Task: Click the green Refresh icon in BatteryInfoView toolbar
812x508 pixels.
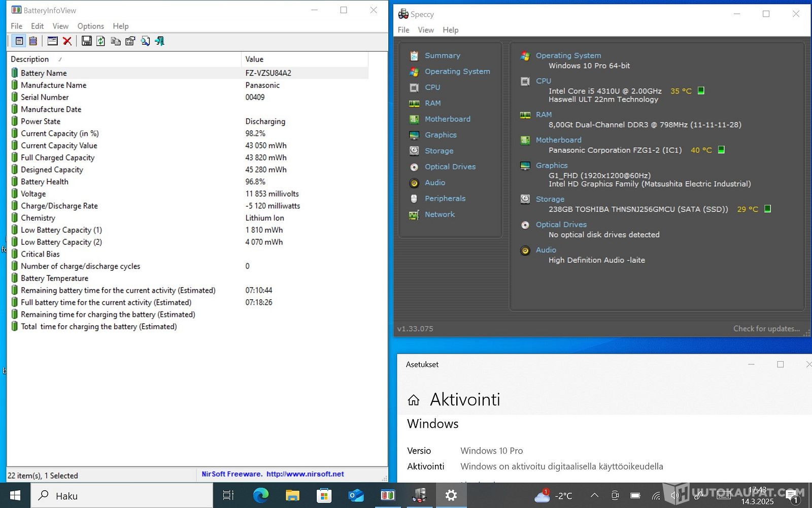Action: (101, 41)
